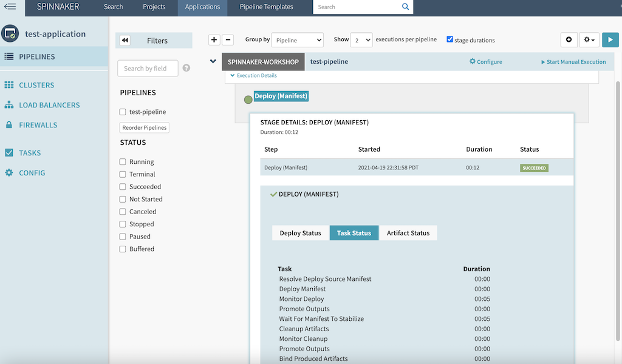Check the Succeeded status filter
This screenshot has height=364, width=622.
click(x=123, y=187)
